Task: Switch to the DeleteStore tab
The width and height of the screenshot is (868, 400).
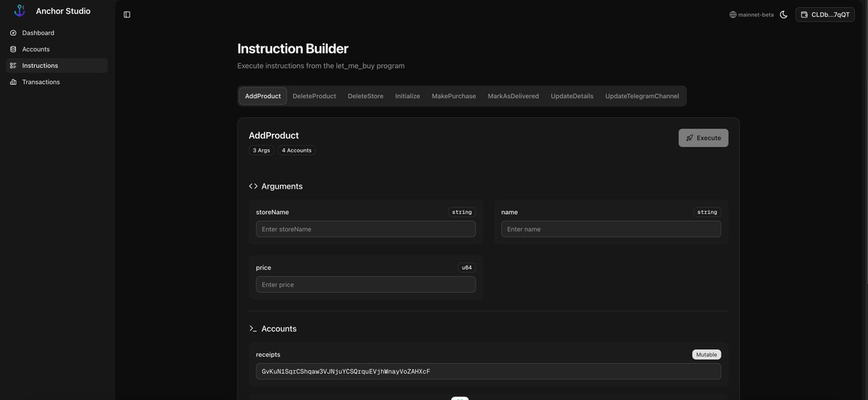Action: pos(366,96)
